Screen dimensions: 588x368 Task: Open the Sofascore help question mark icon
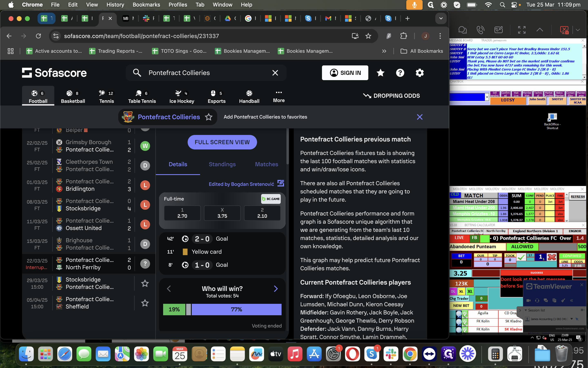pyautogui.click(x=400, y=73)
